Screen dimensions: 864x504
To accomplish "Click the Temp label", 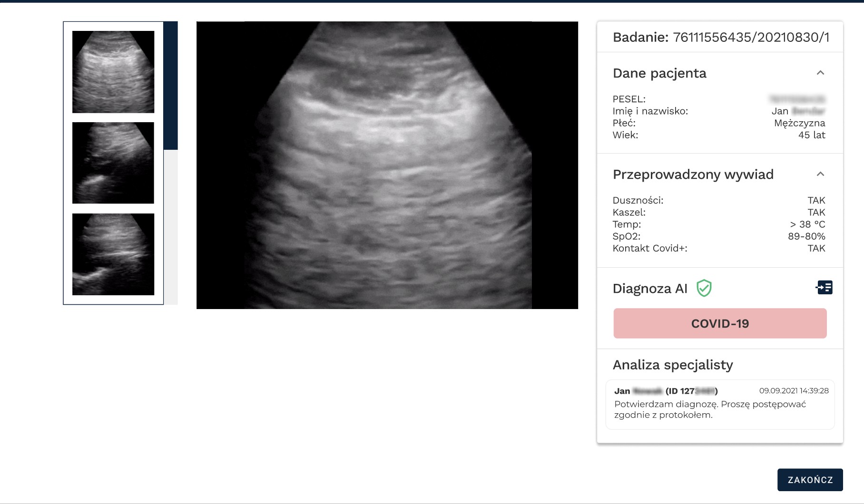I will pyautogui.click(x=627, y=224).
